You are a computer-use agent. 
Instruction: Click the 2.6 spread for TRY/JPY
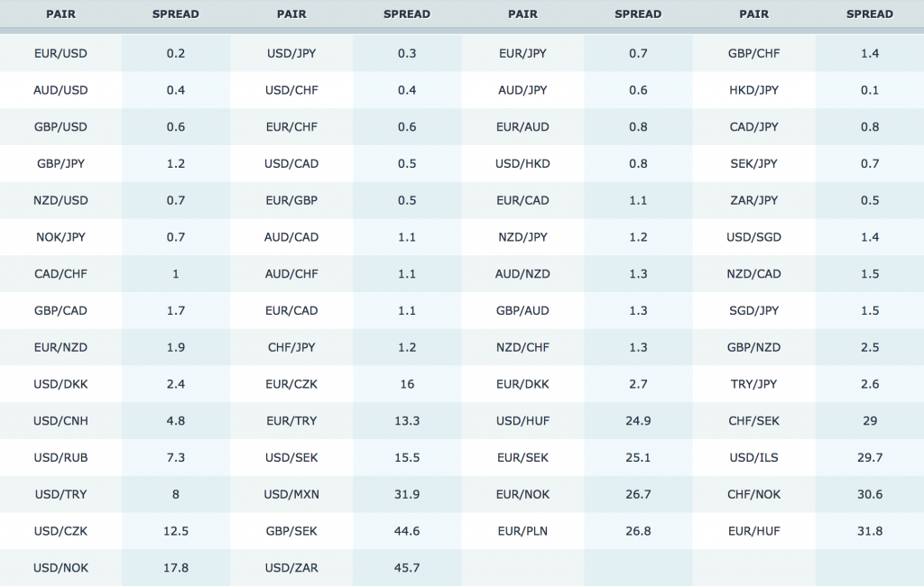pyautogui.click(x=870, y=384)
